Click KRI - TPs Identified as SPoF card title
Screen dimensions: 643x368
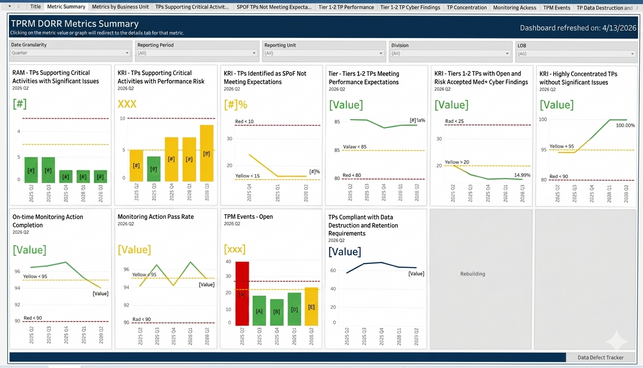(x=265, y=78)
